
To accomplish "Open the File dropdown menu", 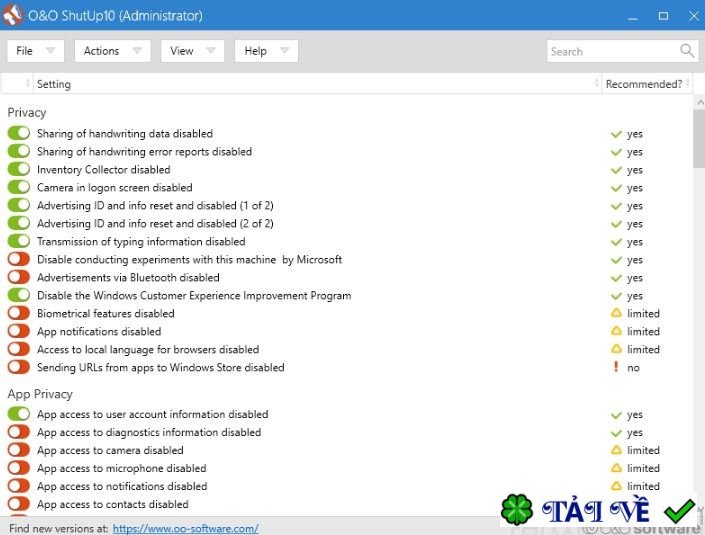I will 36,51.
